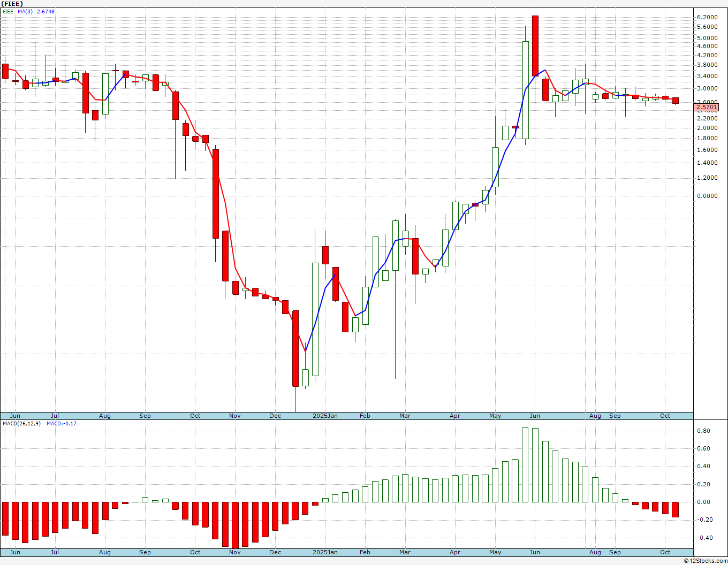This screenshot has width=728, height=565.
Task: Select the Apr label on the MACD date axis
Action: tap(455, 552)
